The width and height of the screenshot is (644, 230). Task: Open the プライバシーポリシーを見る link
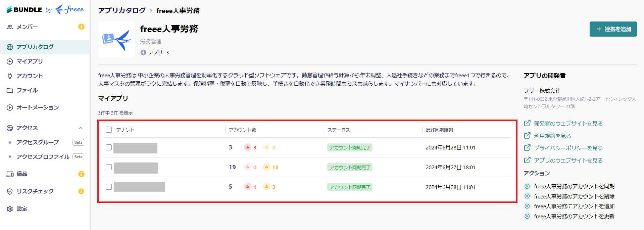click(568, 148)
